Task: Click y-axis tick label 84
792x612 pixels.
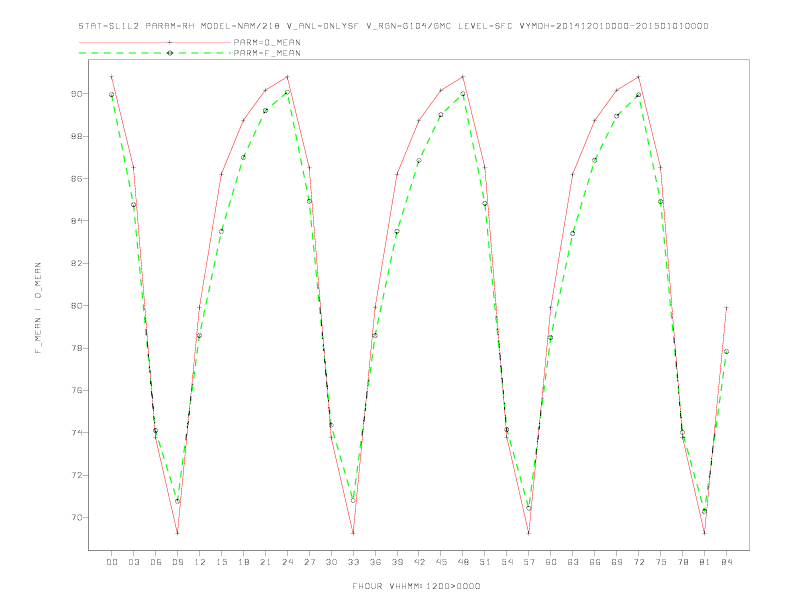Action: (77, 221)
